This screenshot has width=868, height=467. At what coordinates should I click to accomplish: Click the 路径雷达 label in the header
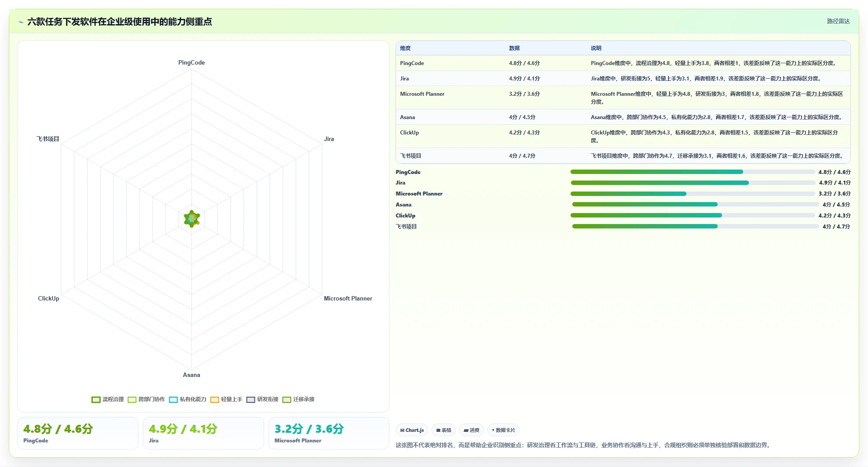tap(838, 21)
